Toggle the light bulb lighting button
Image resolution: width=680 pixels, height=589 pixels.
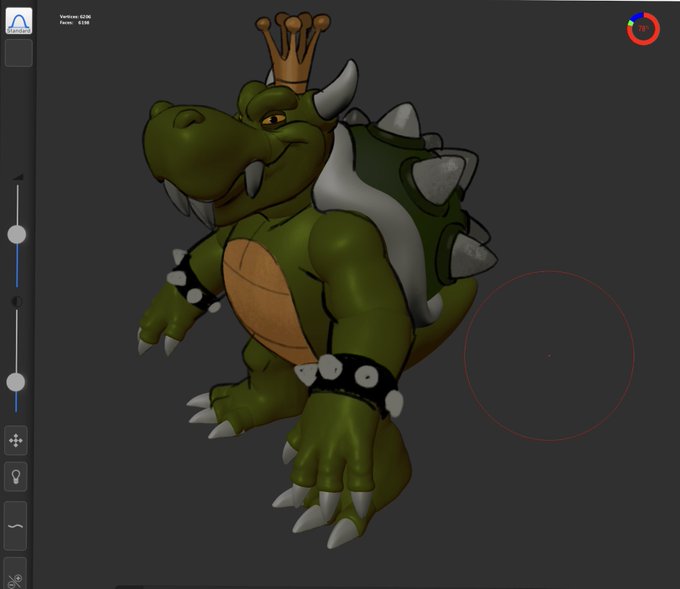16,477
